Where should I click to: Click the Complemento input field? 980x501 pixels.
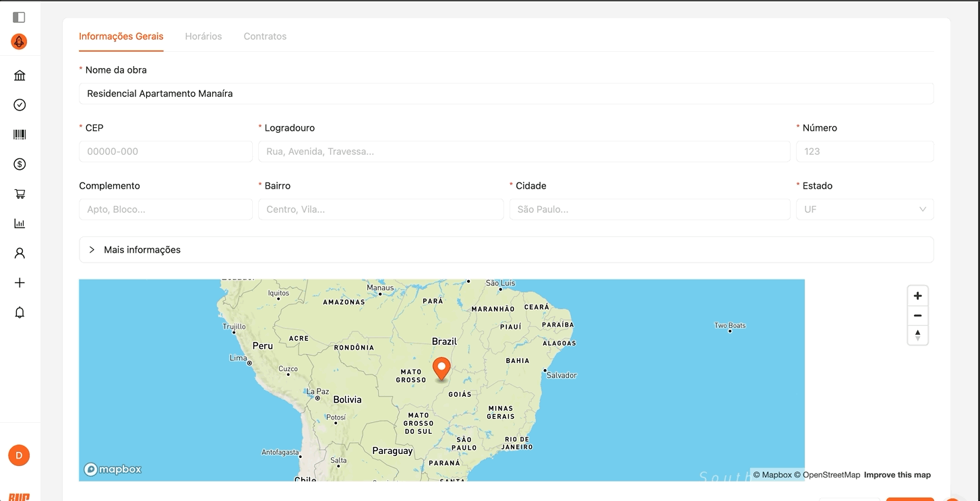(166, 209)
